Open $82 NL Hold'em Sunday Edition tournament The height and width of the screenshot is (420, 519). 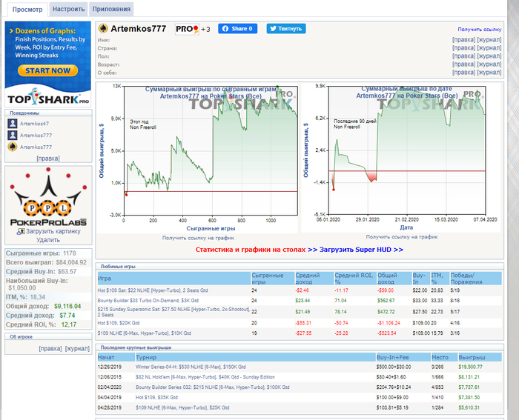click(205, 377)
